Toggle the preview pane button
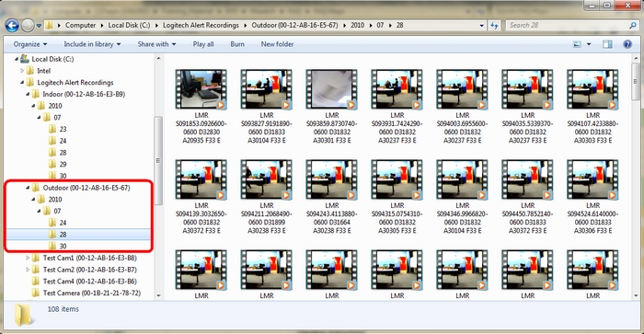Screen dimensions: 644x334 (x=608, y=44)
